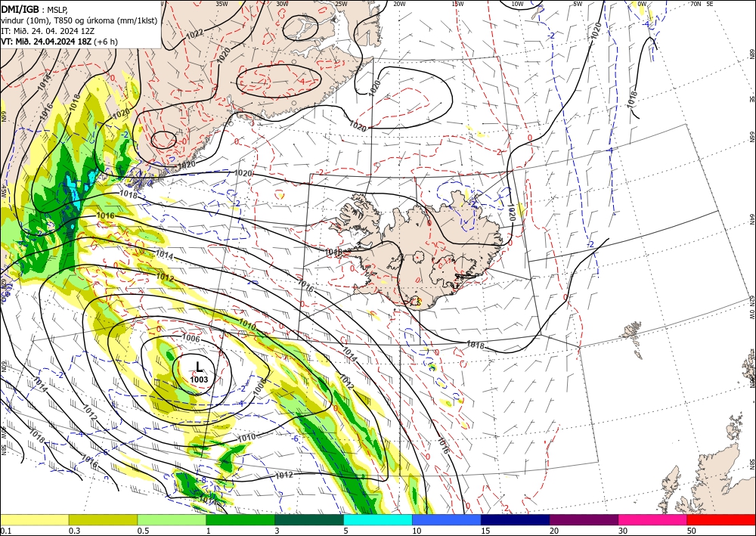This screenshot has height=536, width=756.
Task: Pick the dark green 3 mm legend swatch
Action: click(x=309, y=519)
